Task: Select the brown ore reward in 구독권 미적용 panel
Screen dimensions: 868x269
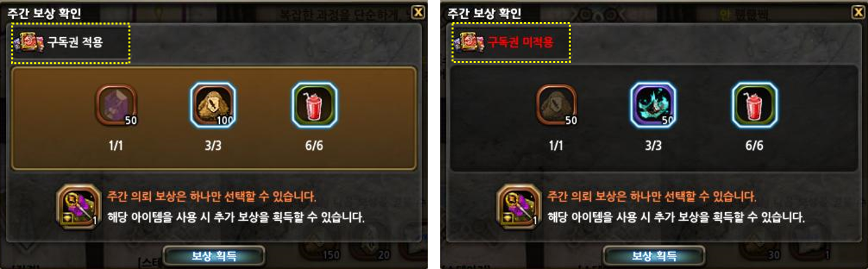Action: pos(555,105)
